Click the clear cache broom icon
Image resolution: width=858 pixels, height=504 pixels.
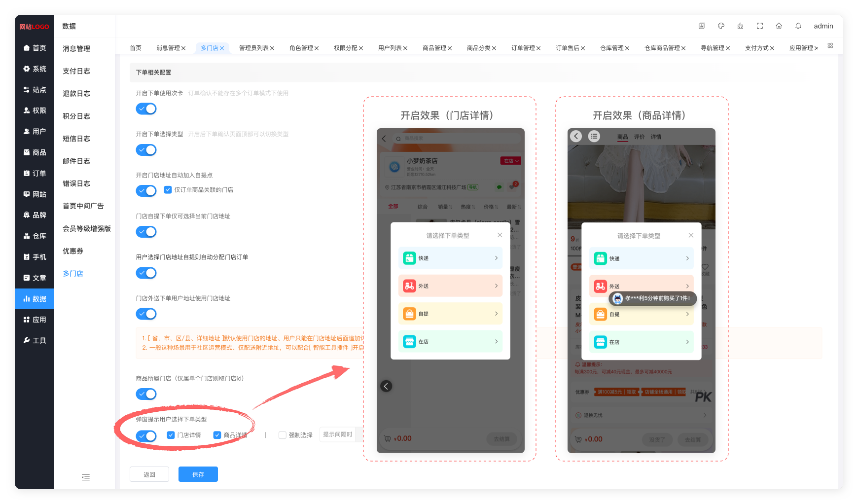point(740,26)
